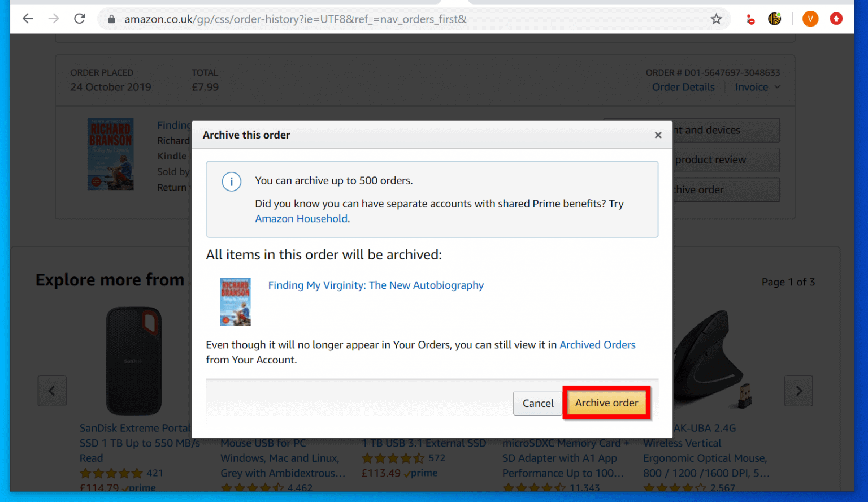Open the Archived Orders link
The height and width of the screenshot is (502, 868).
click(597, 345)
